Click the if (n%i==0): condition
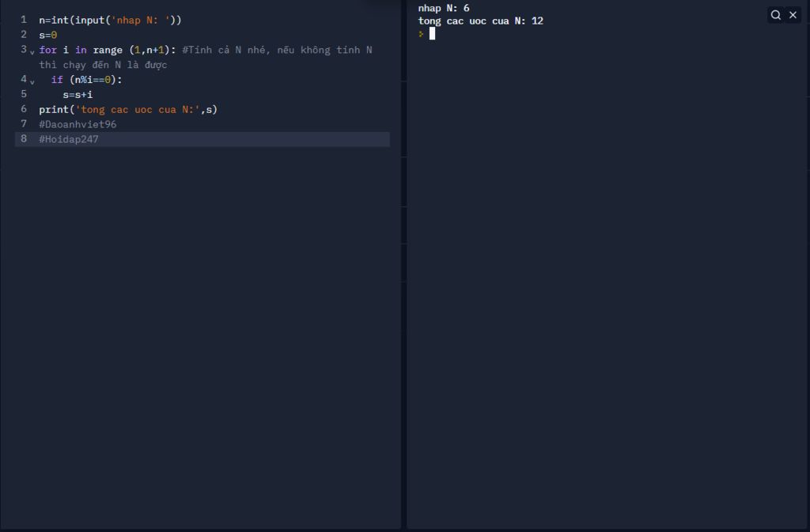Image resolution: width=810 pixels, height=532 pixels. [x=87, y=80]
